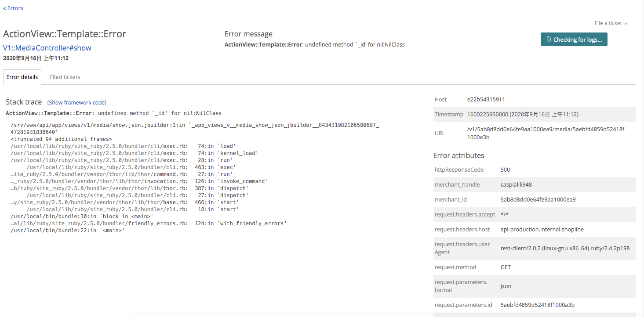Show framework code in stack trace
This screenshot has width=644, height=317.
click(x=77, y=102)
